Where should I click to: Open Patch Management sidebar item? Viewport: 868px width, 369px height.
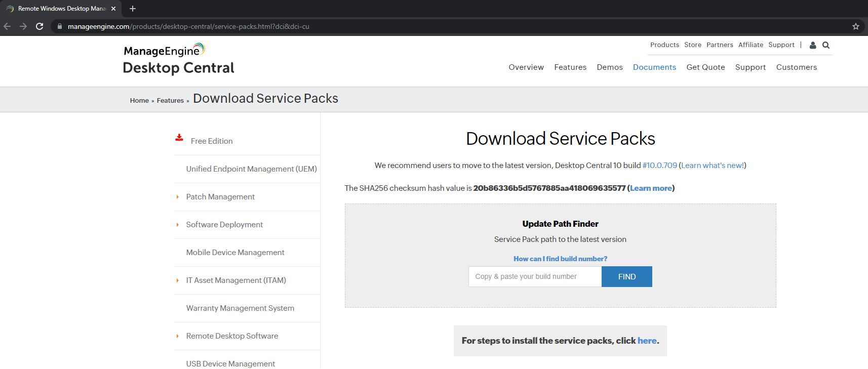click(220, 197)
